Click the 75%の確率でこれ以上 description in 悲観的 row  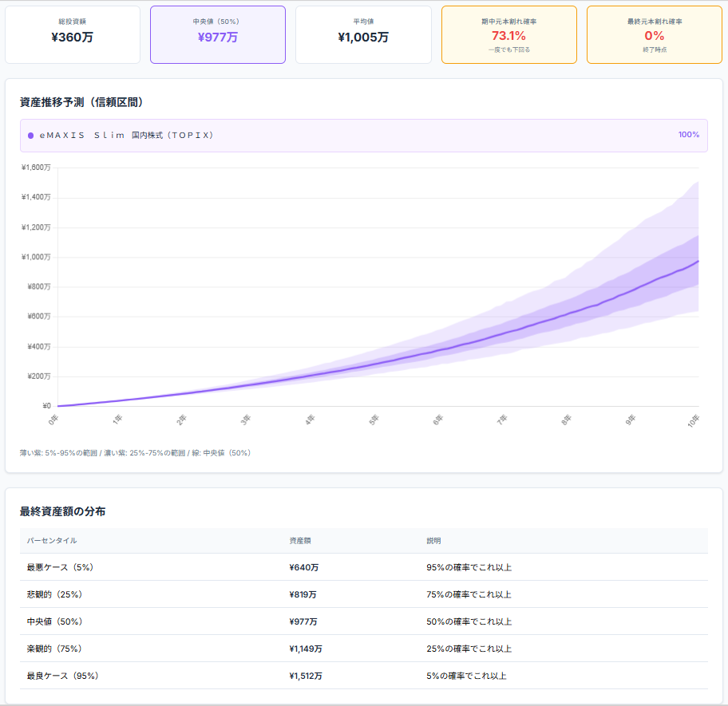[x=469, y=594]
